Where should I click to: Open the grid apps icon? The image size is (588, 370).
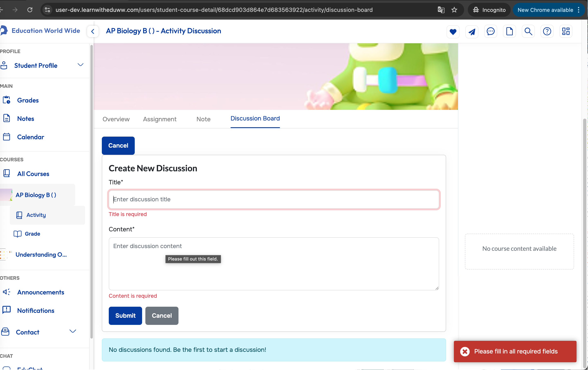coord(566,31)
